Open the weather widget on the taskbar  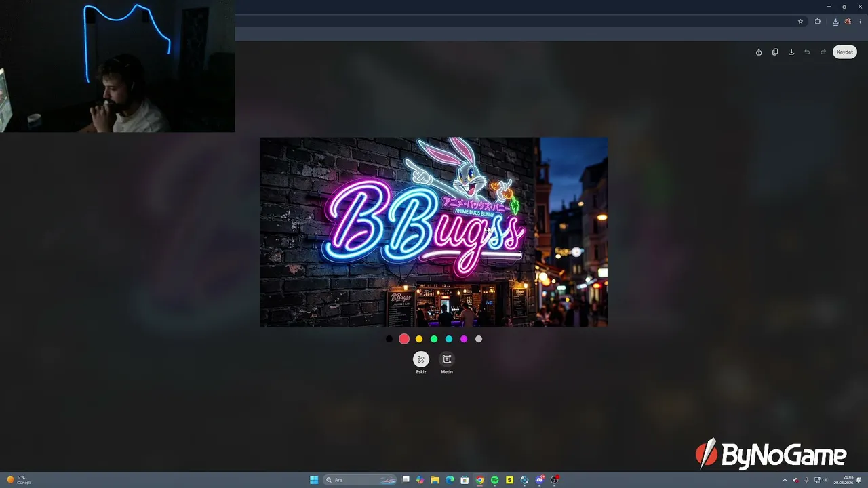pyautogui.click(x=19, y=480)
